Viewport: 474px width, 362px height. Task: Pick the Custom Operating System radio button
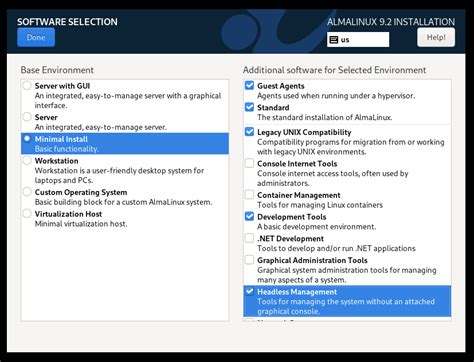pos(27,192)
